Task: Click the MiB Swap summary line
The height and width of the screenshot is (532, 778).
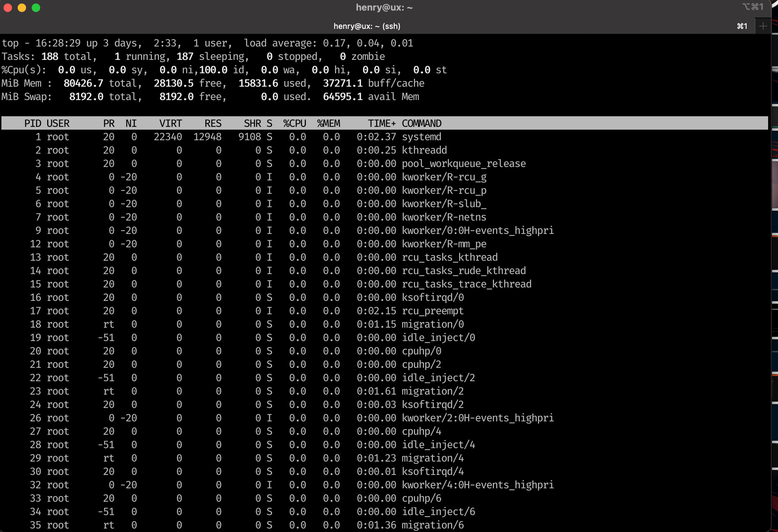Action: click(x=210, y=97)
